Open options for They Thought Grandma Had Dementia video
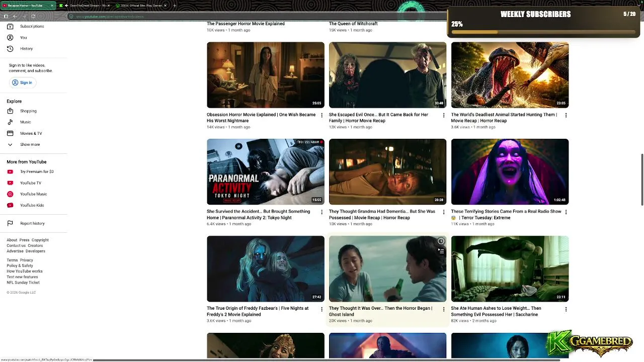Screen dimensions: 644x362 tap(444, 212)
